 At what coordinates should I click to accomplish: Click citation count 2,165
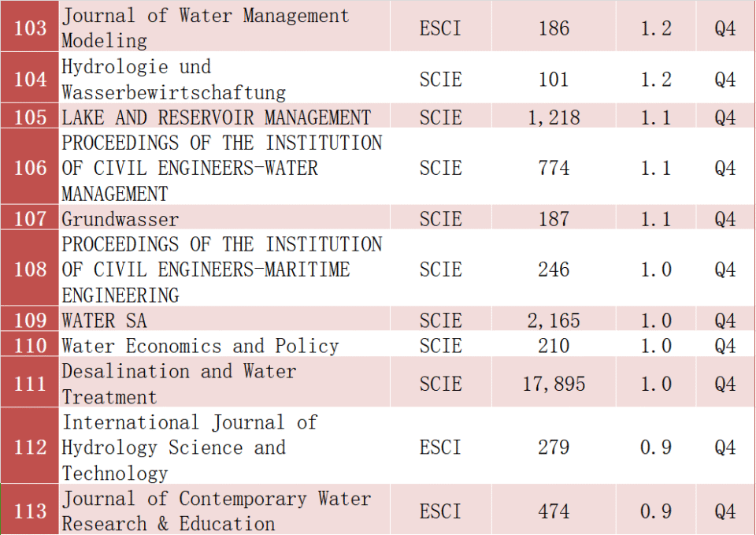pyautogui.click(x=554, y=321)
